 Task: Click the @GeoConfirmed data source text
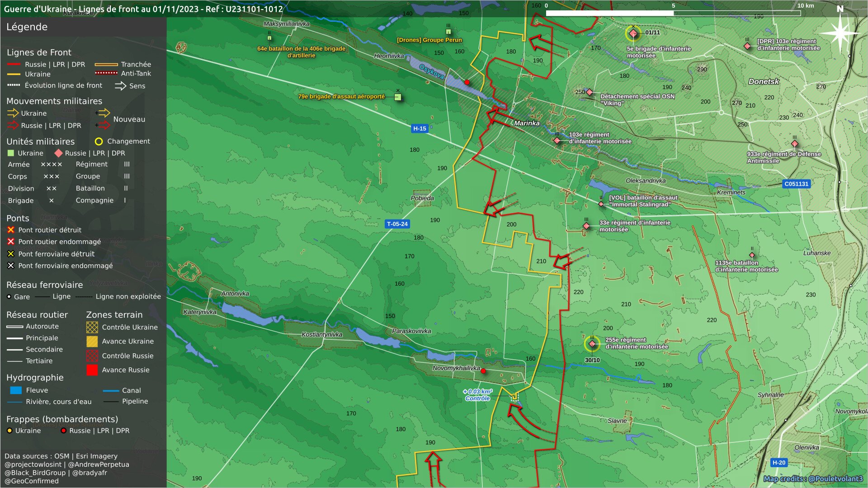[32, 481]
